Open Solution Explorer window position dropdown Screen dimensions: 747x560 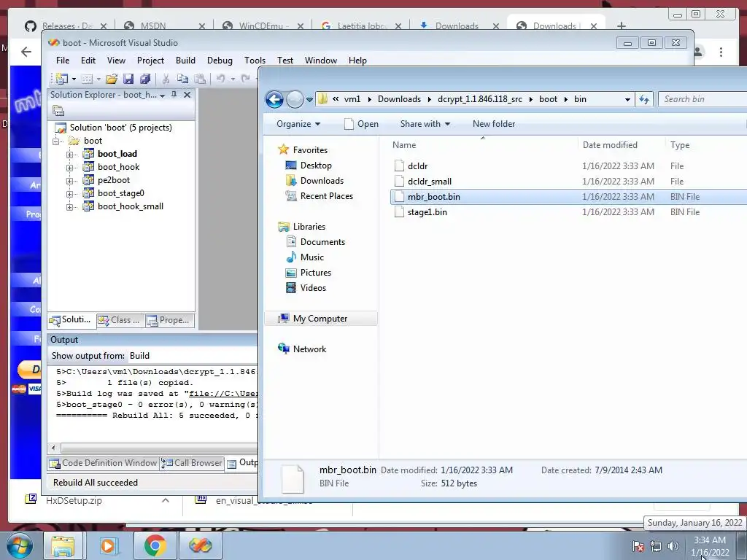162,96
